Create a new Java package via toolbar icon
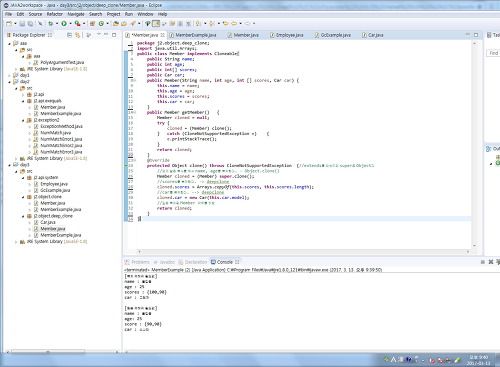The height and width of the screenshot is (367, 500). (x=92, y=24)
